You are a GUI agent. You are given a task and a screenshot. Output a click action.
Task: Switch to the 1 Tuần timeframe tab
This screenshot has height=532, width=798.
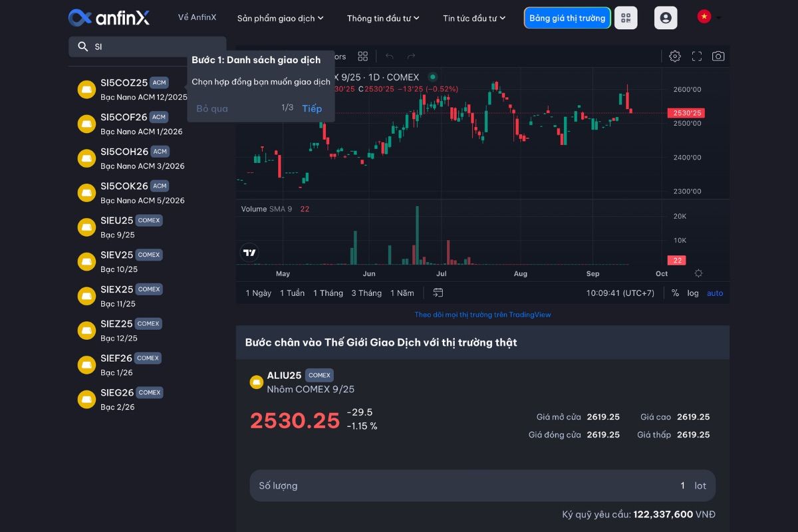coord(291,293)
